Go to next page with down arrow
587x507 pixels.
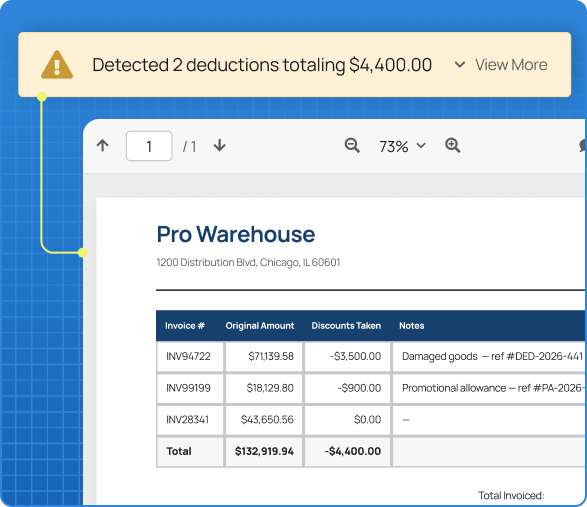click(220, 145)
